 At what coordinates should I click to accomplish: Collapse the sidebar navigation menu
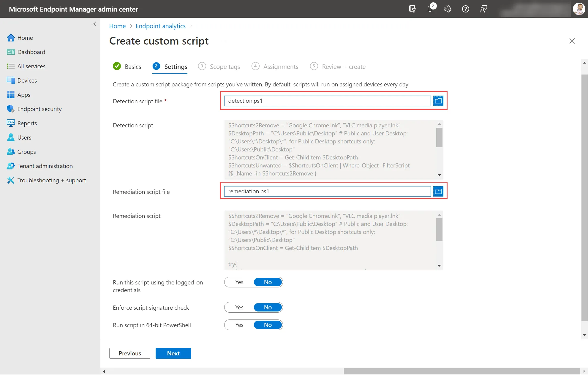click(94, 24)
